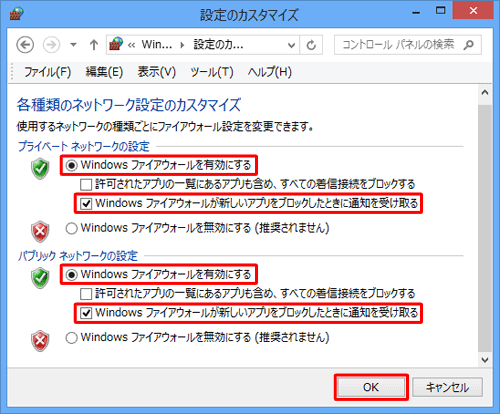Enable firewall for private network
This screenshot has width=500, height=414.
click(x=71, y=165)
